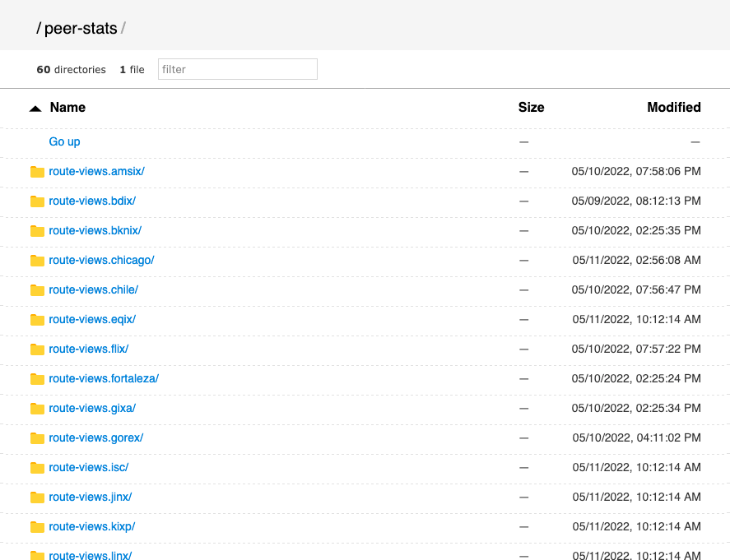The width and height of the screenshot is (730, 560).
Task: Select the '60 directories' count text
Action: click(x=72, y=70)
